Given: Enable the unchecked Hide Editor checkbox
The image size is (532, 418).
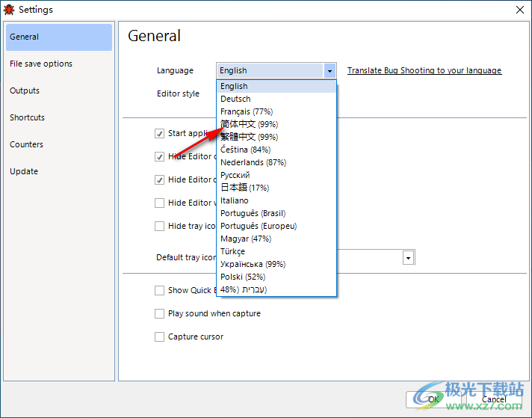Looking at the screenshot, I should coord(159,203).
